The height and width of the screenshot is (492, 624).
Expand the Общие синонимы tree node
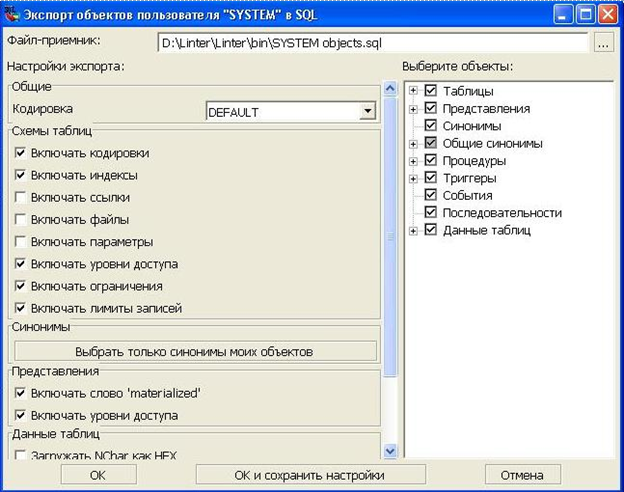413,144
